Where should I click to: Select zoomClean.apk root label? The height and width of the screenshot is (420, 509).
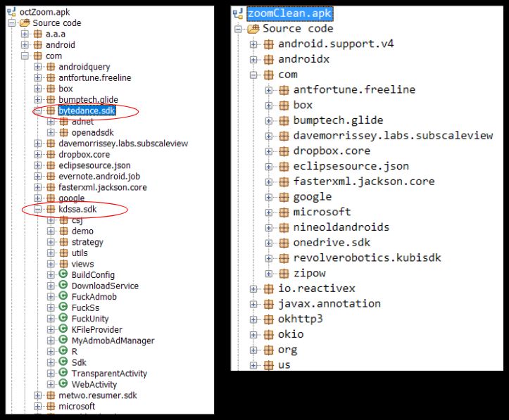point(289,13)
